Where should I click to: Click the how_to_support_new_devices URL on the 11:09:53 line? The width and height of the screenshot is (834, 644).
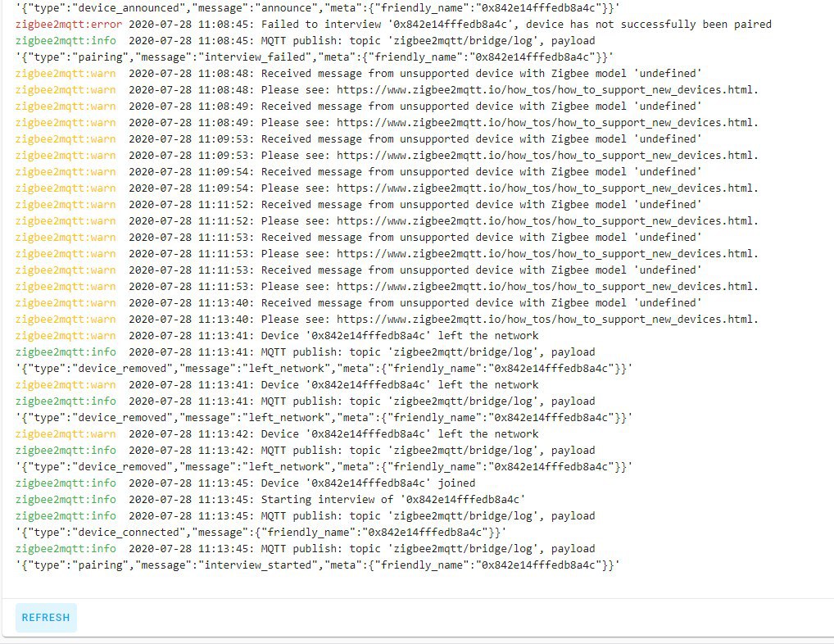coord(547,156)
